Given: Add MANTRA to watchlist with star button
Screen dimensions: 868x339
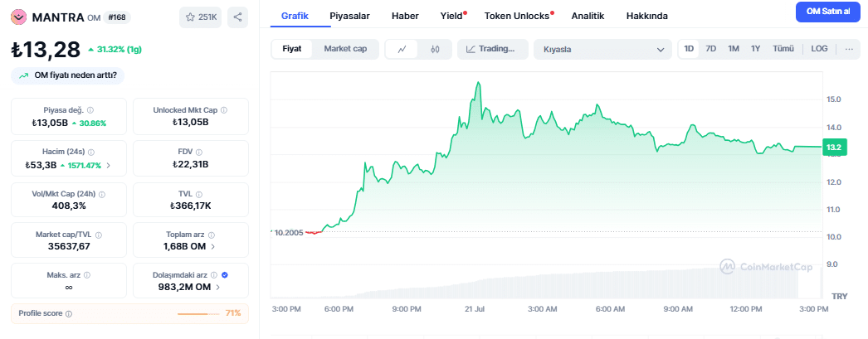Looking at the screenshot, I should (200, 17).
